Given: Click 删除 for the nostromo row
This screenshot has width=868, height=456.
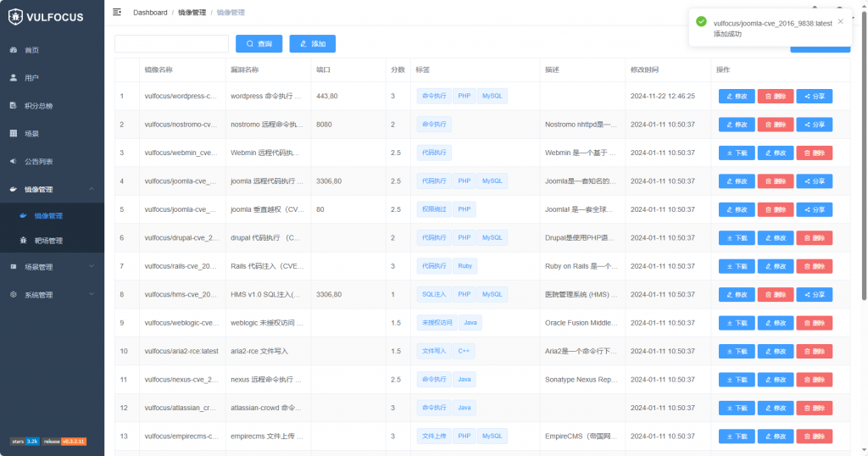Looking at the screenshot, I should coord(775,125).
